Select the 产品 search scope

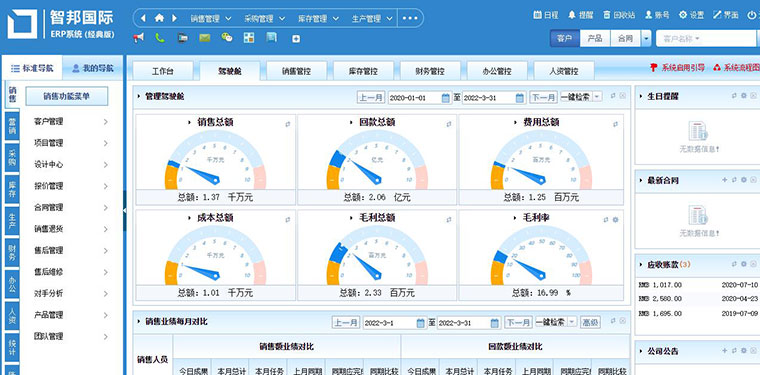[595, 38]
